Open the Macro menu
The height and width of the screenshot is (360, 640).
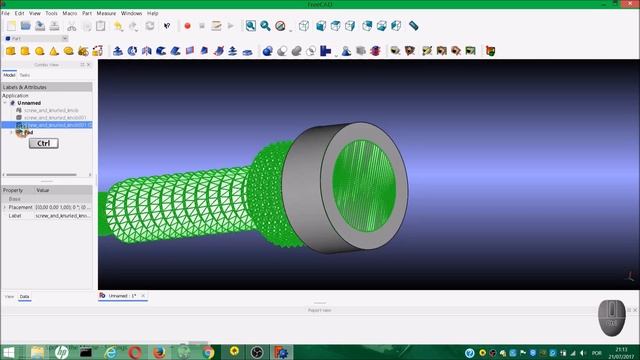(70, 13)
